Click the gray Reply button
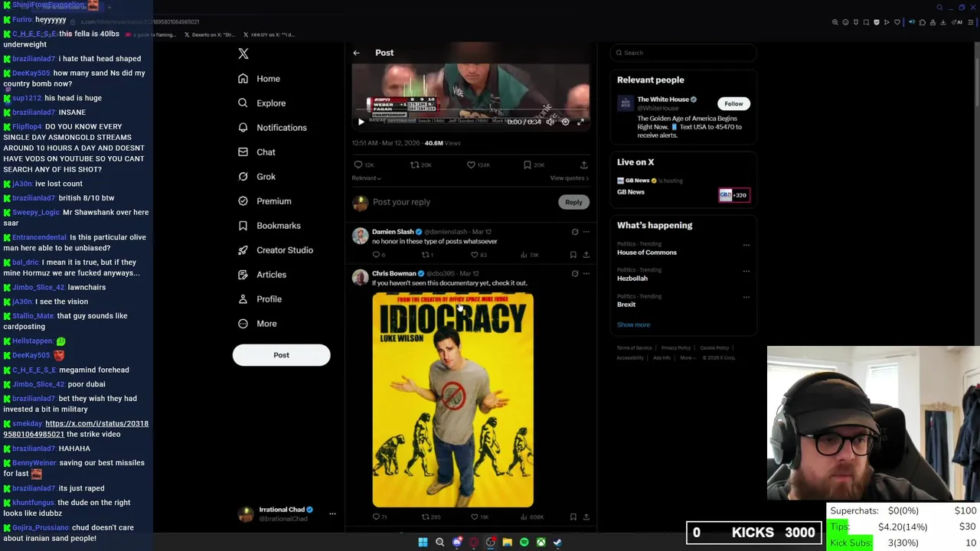 (573, 202)
